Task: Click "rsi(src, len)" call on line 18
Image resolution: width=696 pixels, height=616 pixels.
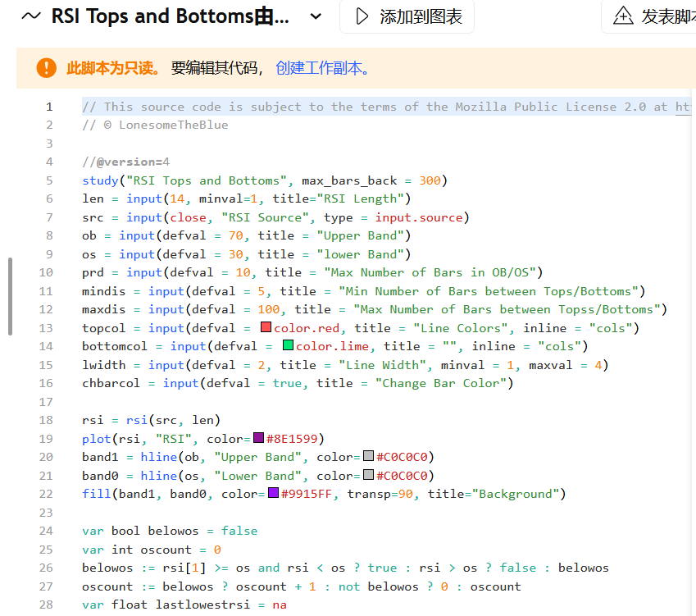Action: (173, 420)
